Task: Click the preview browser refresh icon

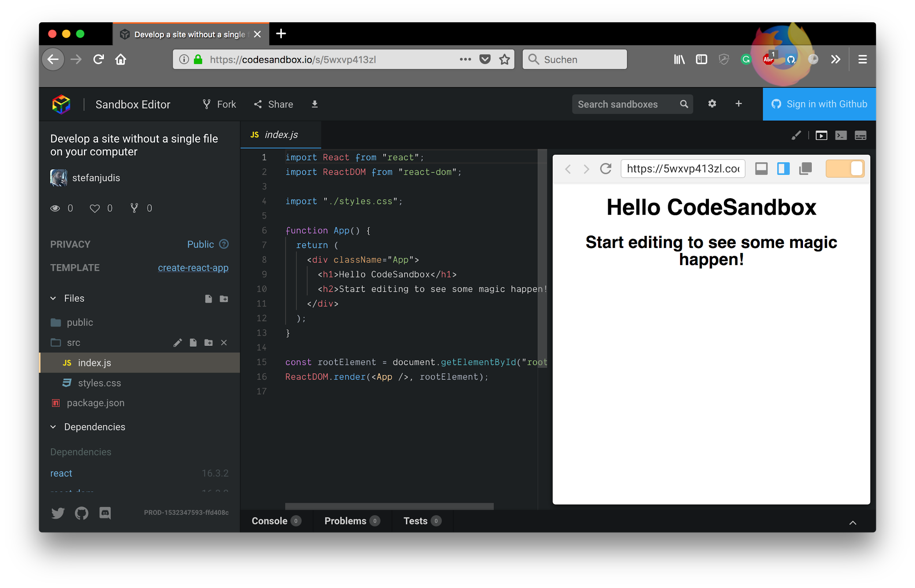Action: (606, 169)
